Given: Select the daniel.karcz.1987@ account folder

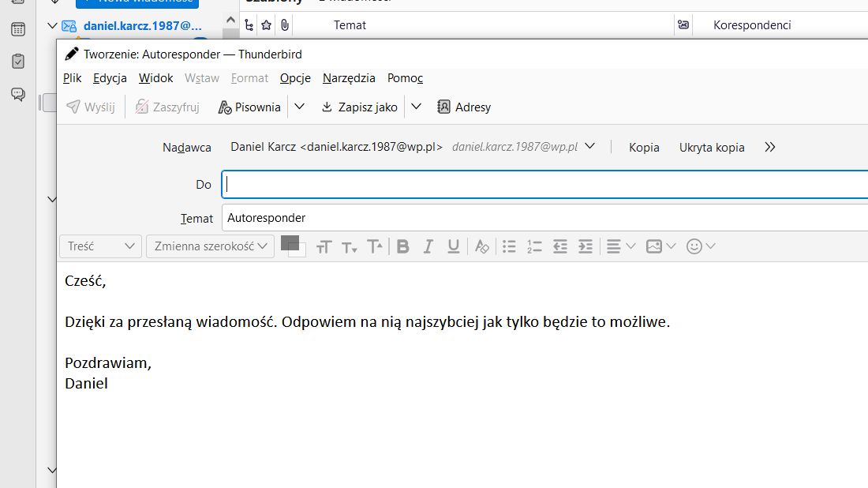Looking at the screenshot, I should [142, 25].
